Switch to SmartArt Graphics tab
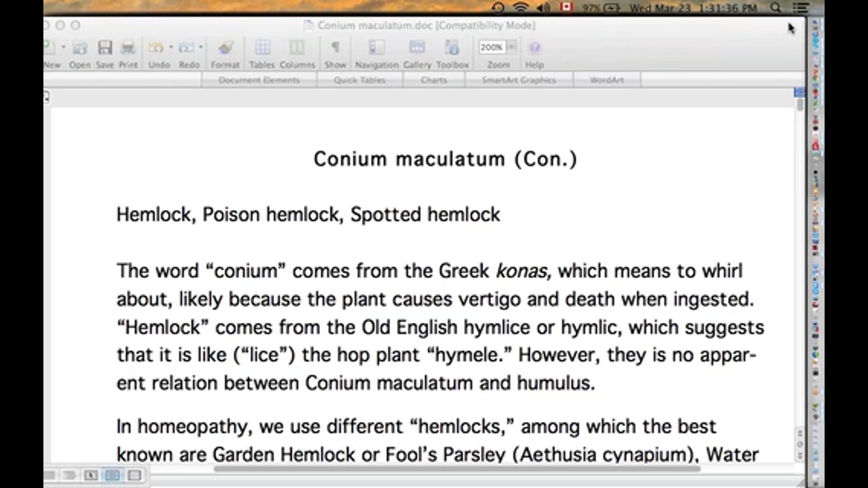Screen dimensions: 868x488 click(x=519, y=80)
